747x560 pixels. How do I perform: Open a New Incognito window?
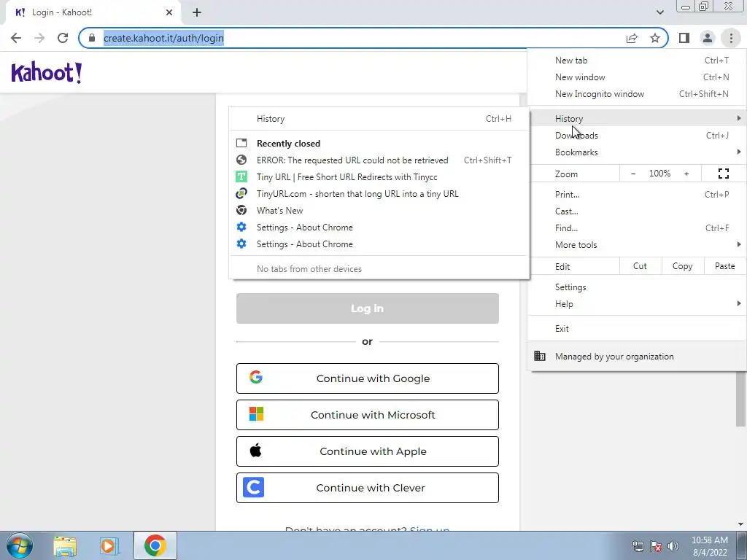point(637,94)
